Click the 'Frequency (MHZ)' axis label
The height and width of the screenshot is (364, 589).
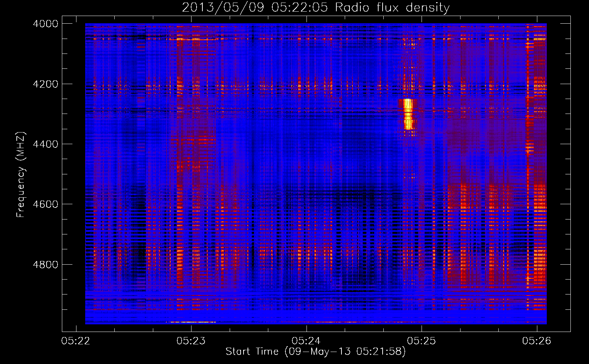click(21, 175)
